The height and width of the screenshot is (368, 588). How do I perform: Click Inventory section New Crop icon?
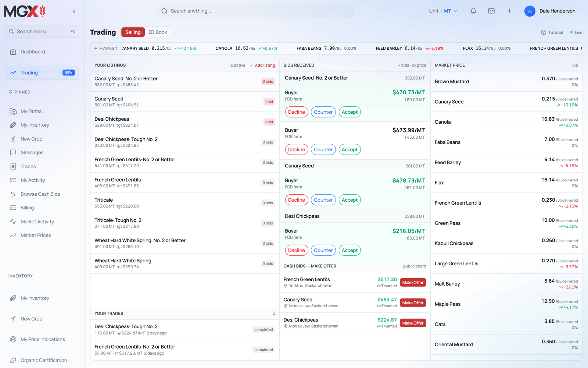pos(13,319)
